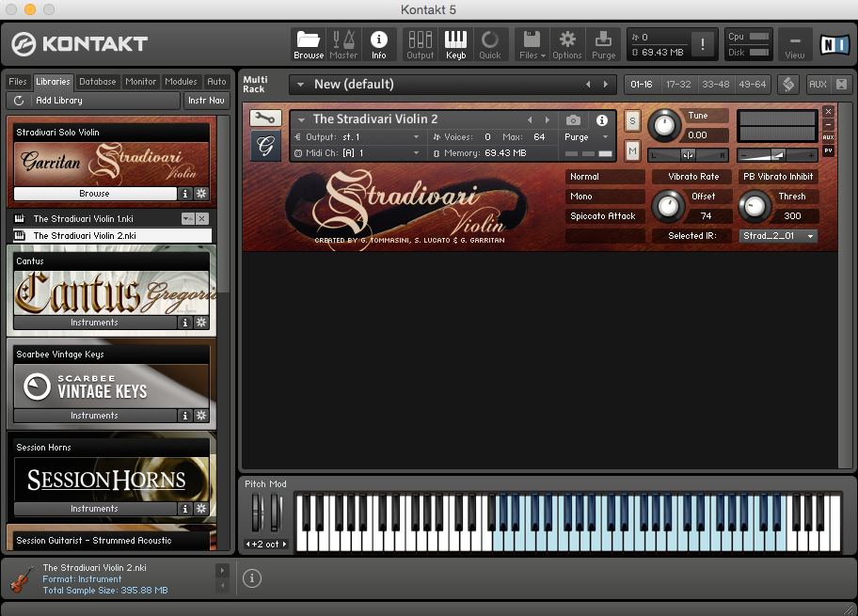858x616 pixels.
Task: Open info for Stradivari Solo Violin library
Action: pos(185,194)
